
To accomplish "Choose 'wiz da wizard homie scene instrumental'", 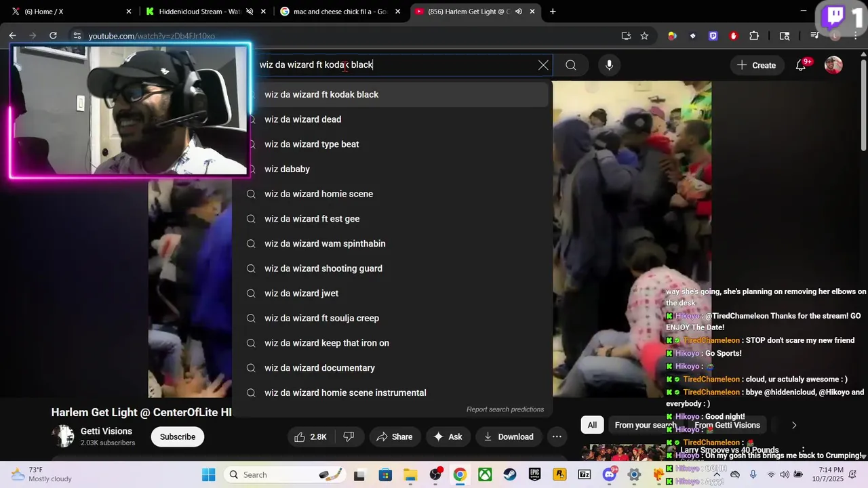I will 392,392.
